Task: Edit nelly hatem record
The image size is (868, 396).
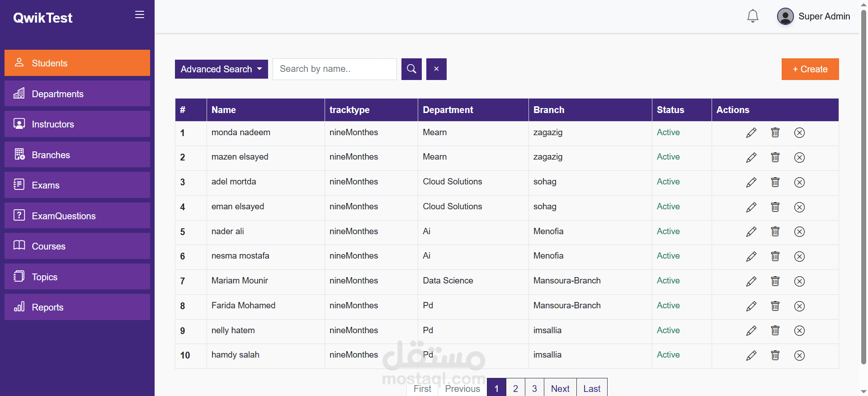Action: [x=751, y=330]
